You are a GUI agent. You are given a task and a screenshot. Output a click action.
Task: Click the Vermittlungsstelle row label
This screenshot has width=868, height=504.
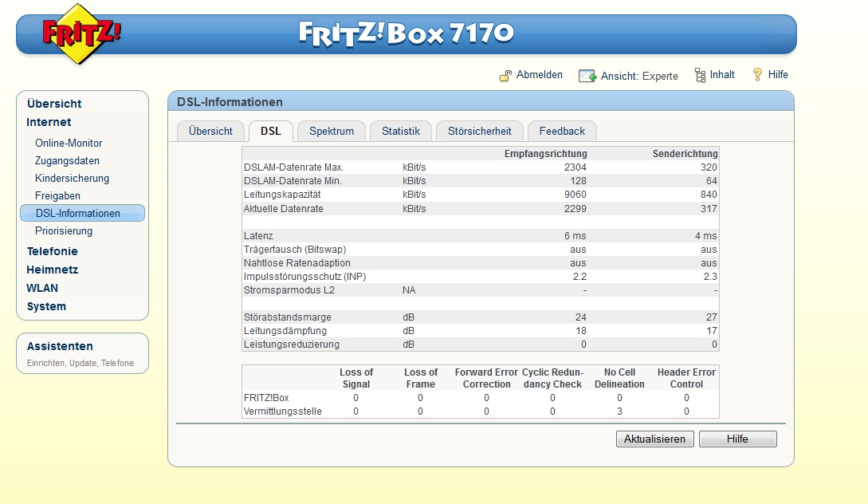[282, 411]
